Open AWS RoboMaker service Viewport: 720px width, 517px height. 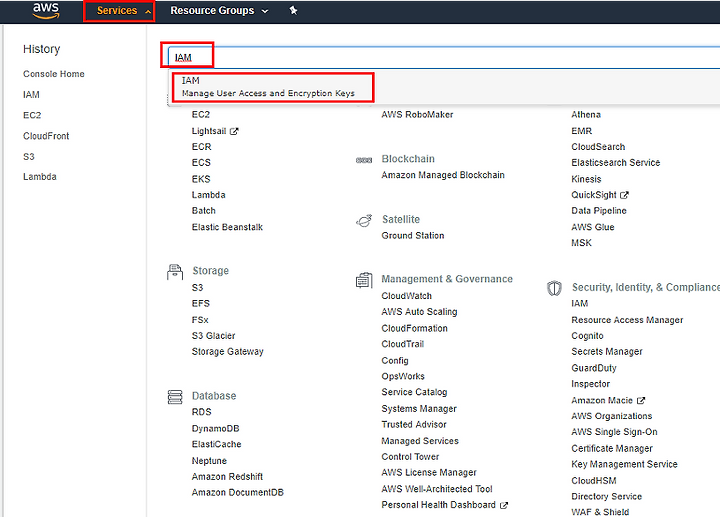(x=417, y=115)
